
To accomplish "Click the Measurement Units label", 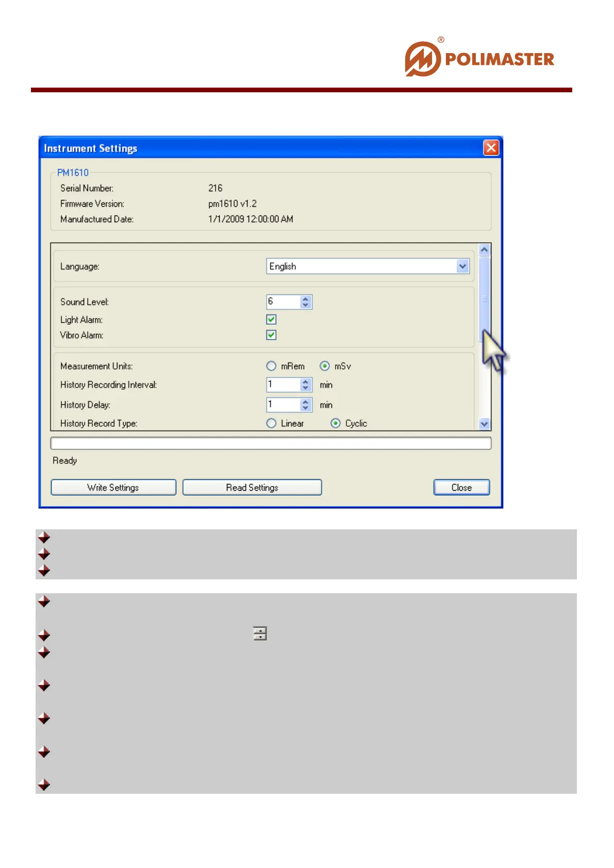I will click(x=96, y=366).
